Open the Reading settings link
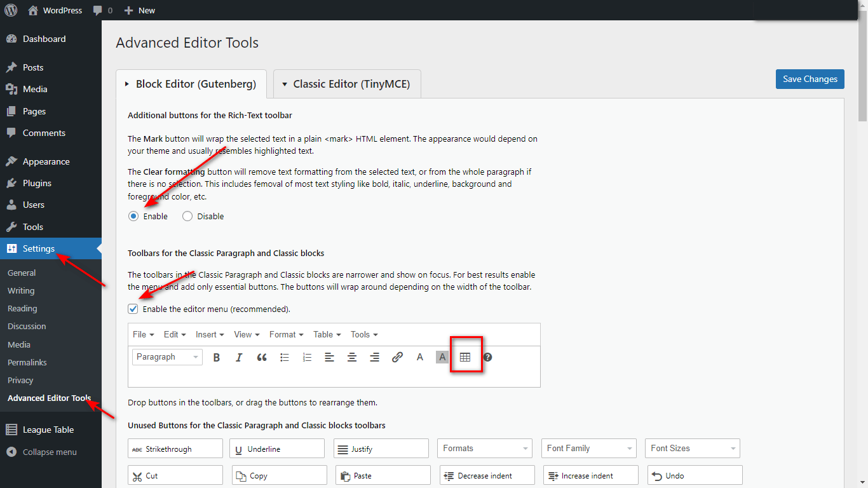 pyautogui.click(x=22, y=308)
